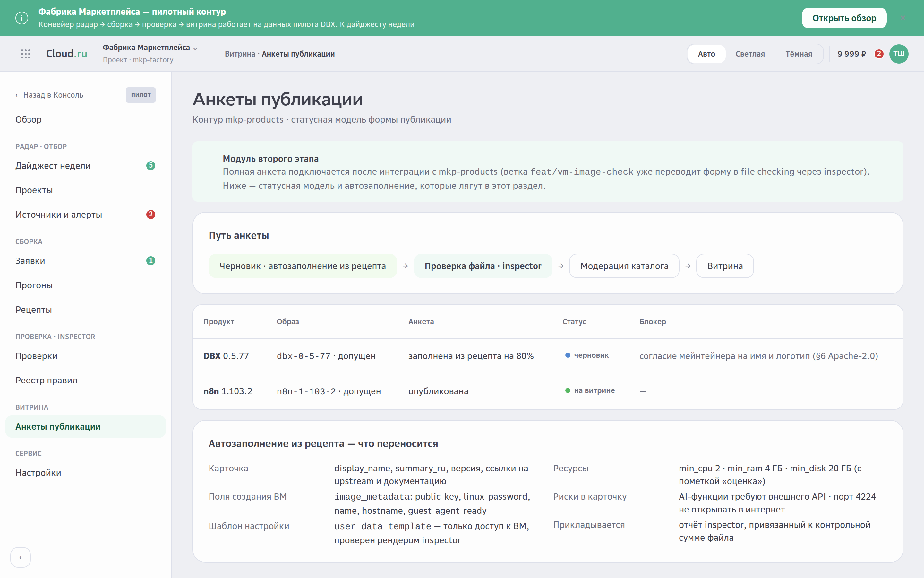This screenshot has width=924, height=578.
Task: Click the Витрина breadcrumb in header
Action: pyautogui.click(x=240, y=54)
